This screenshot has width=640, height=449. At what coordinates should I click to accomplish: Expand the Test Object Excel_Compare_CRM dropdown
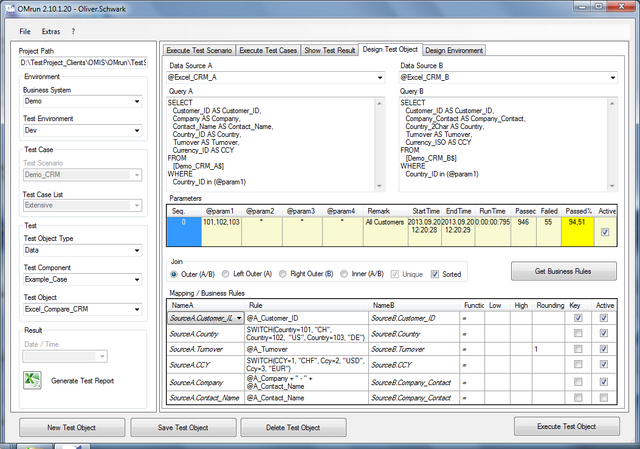click(x=137, y=309)
